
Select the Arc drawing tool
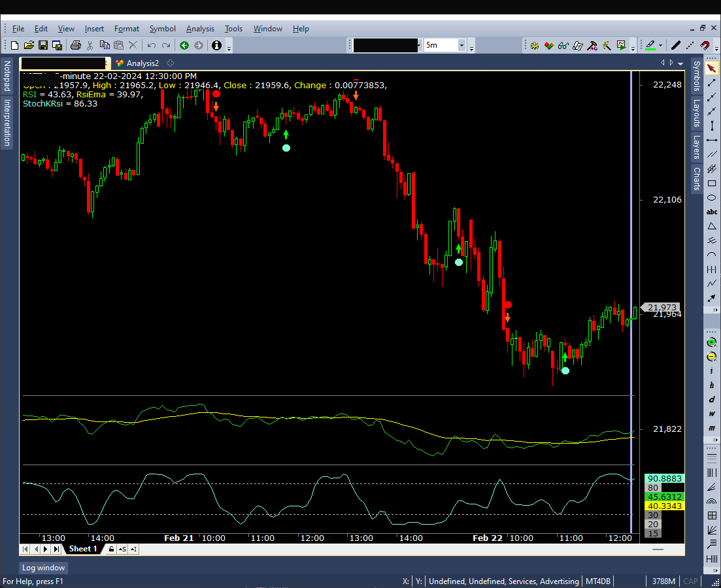(711, 255)
